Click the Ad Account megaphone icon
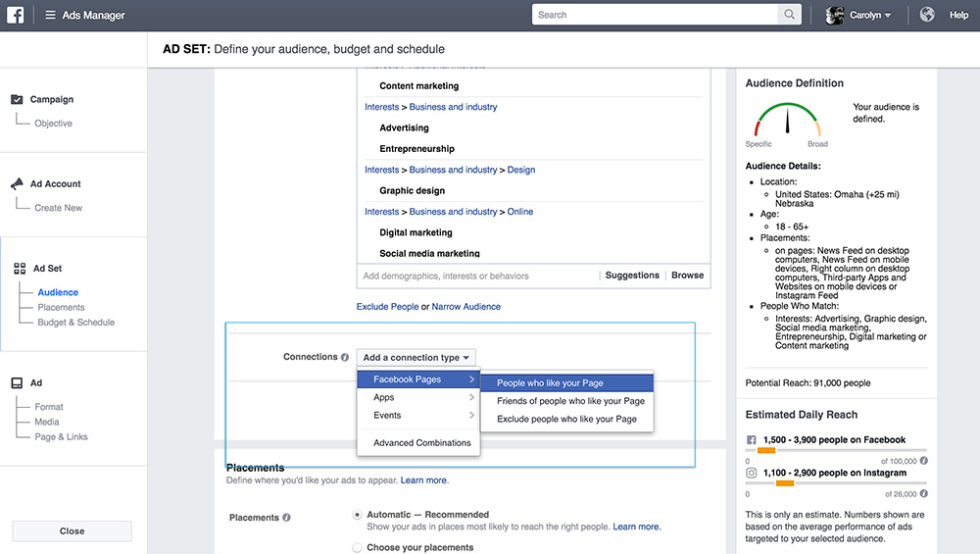The height and width of the screenshot is (554, 980). point(17,183)
